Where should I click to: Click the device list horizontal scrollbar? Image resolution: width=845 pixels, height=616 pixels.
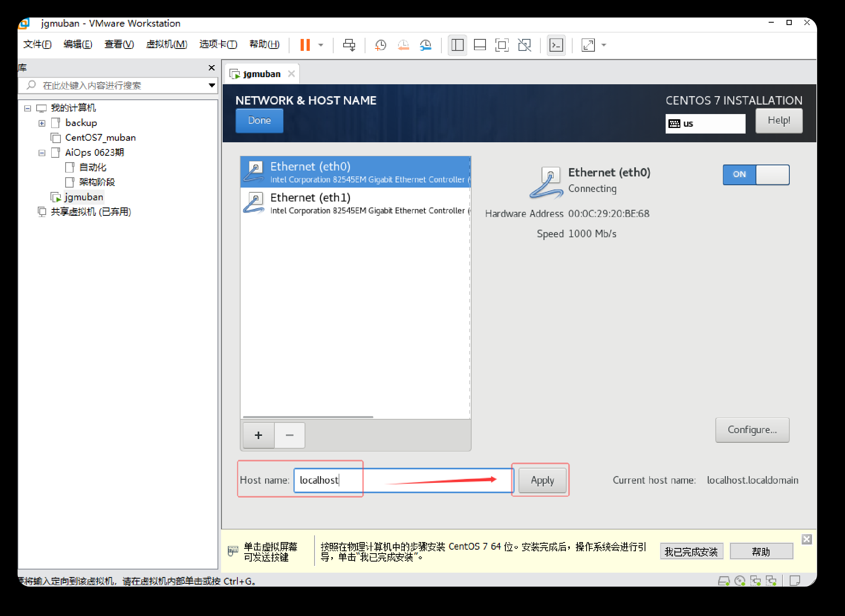click(308, 417)
